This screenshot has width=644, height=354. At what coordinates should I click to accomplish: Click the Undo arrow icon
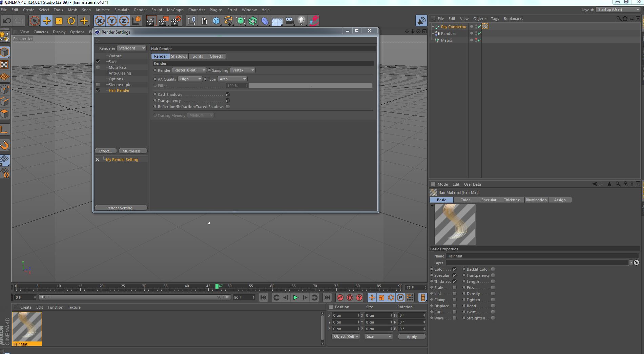click(x=7, y=21)
